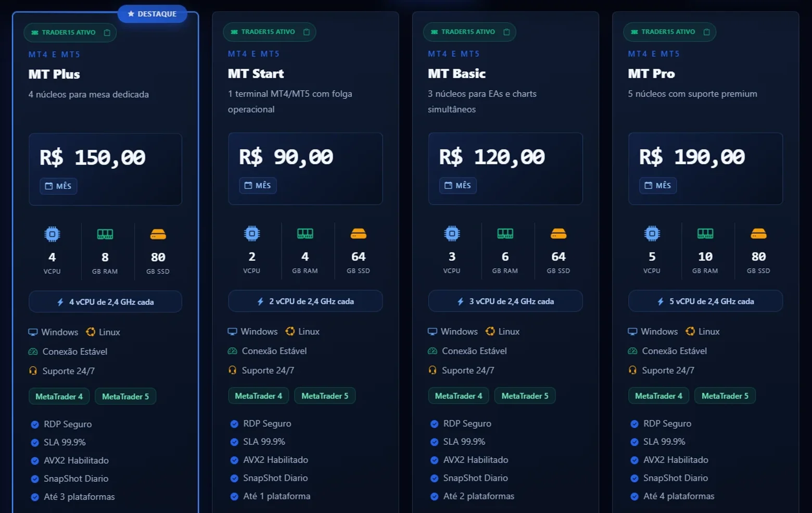Click the RDP Seguro checkmark on MT Plus
812x513 pixels.
coord(35,424)
